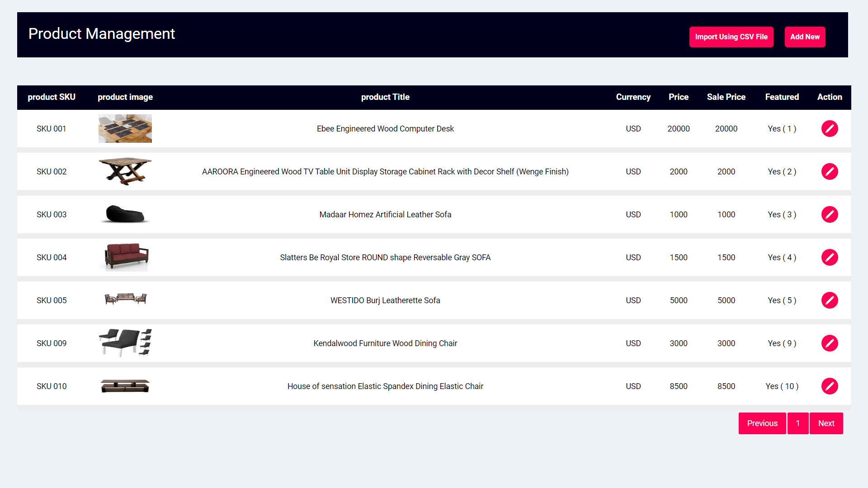Click edit icon for SKU 001
868x488 pixels.
click(x=829, y=129)
